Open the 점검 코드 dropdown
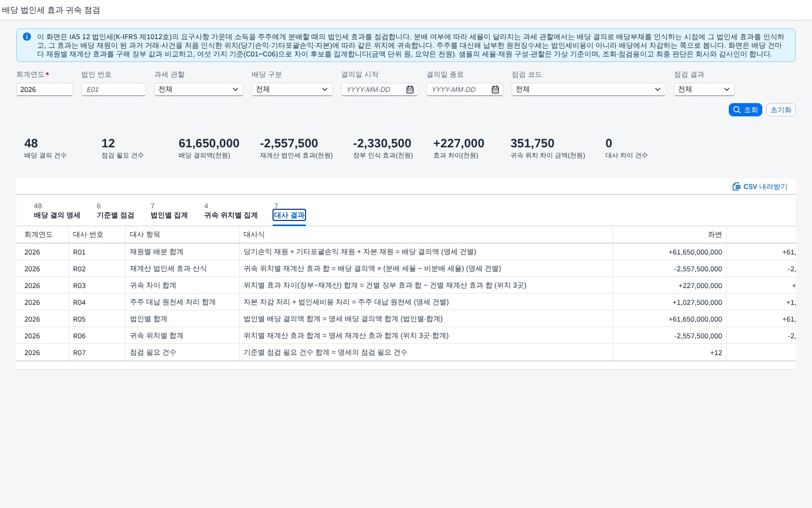 click(589, 89)
